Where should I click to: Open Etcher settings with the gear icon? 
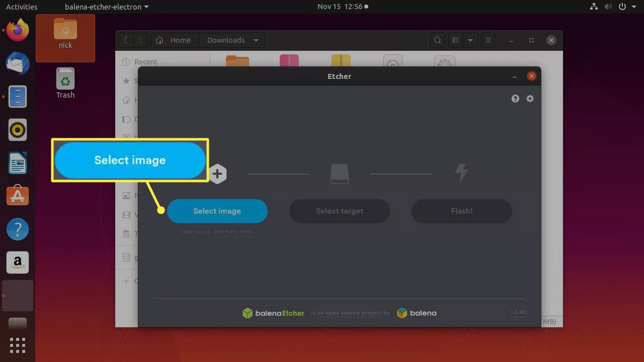tap(530, 99)
